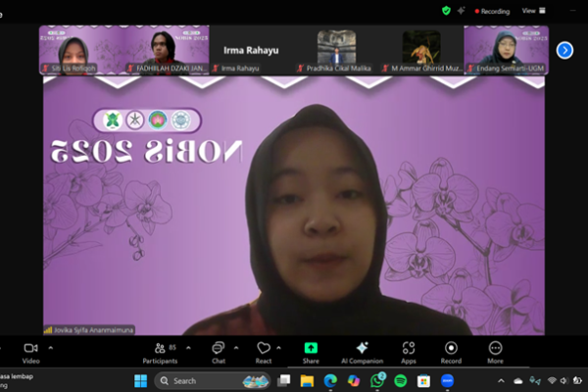The image size is (588, 392).
Task: Click the green encryption shield icon
Action: pos(446,11)
